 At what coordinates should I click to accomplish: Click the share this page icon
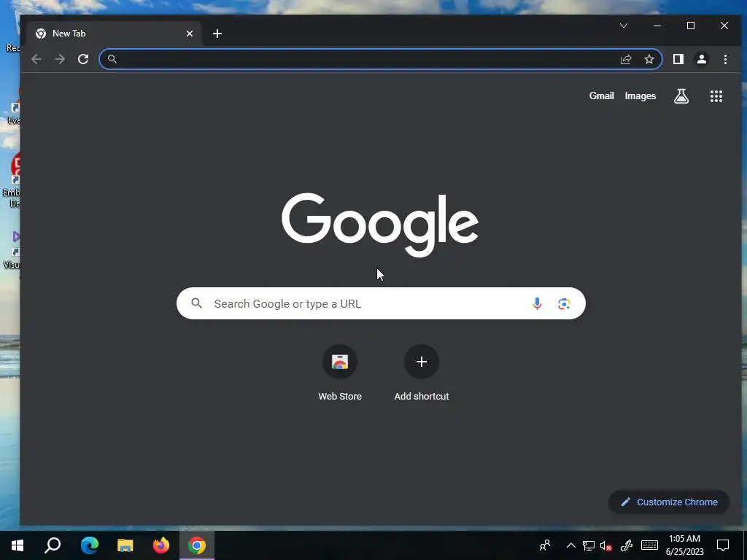[625, 59]
